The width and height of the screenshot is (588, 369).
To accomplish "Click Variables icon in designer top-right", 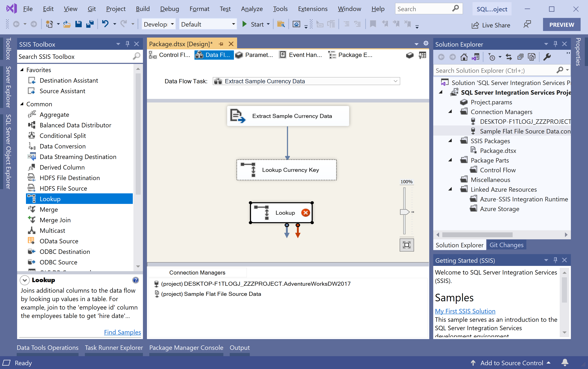I will pos(422,55).
